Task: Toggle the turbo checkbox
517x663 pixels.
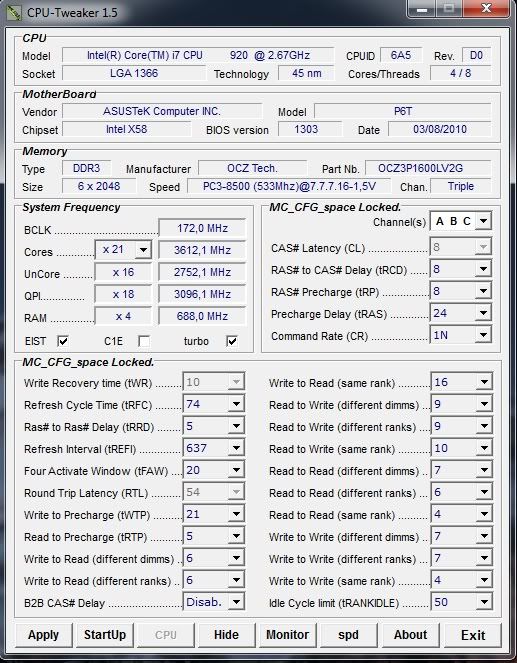Action: coord(232,341)
